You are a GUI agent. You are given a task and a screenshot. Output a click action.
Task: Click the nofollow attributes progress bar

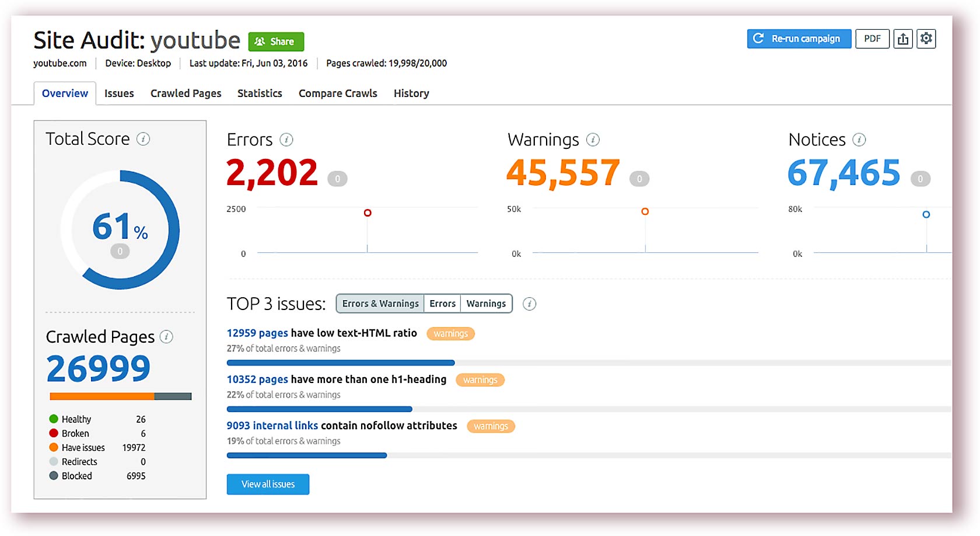pos(589,455)
